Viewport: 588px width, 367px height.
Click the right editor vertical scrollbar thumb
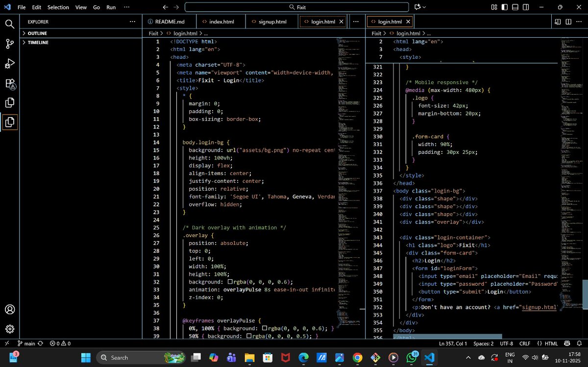point(585,294)
